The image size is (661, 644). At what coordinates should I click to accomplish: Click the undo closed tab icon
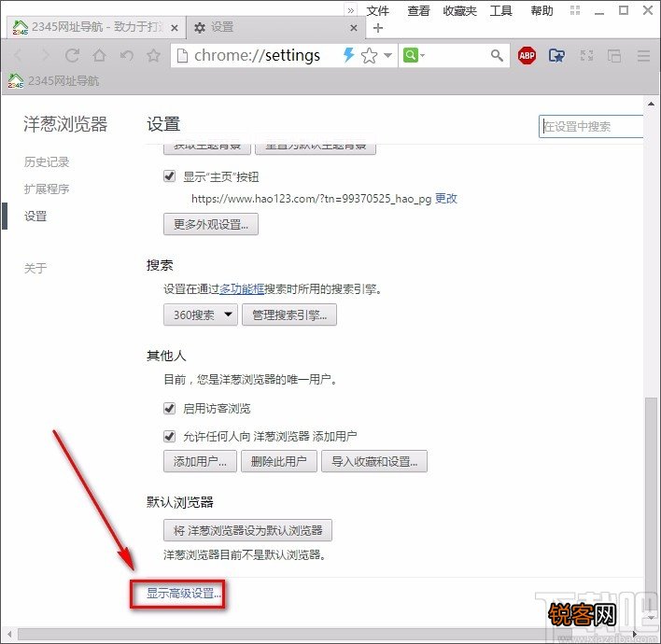pyautogui.click(x=126, y=55)
